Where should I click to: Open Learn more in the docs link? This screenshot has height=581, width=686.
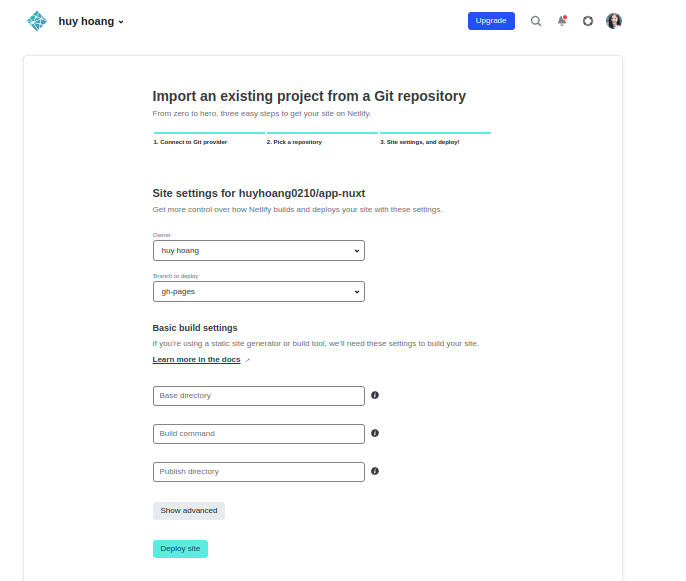click(x=197, y=359)
